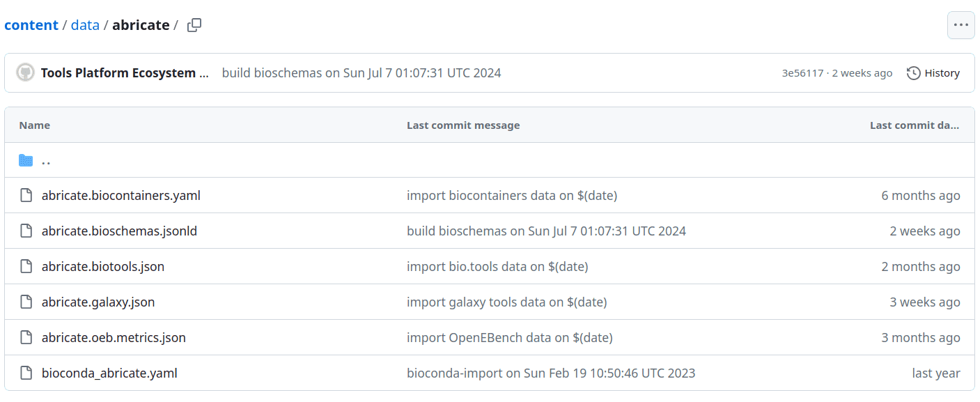Open bioconda-import commit message link
This screenshot has height=402, width=980.
point(551,373)
